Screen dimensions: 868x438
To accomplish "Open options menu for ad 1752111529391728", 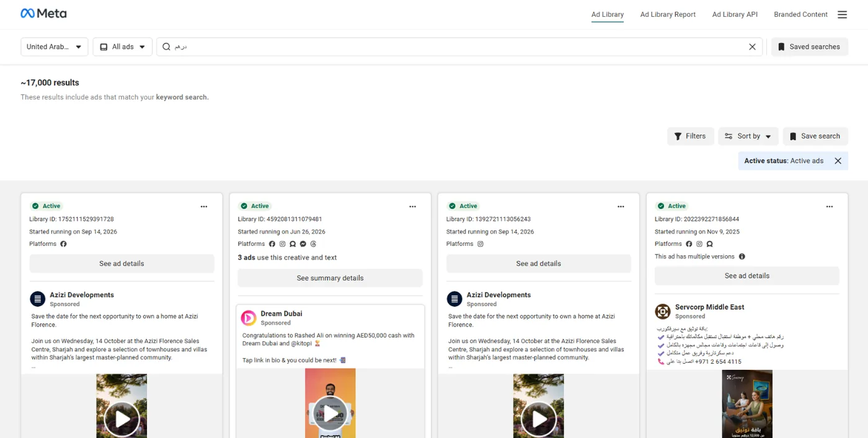I will coord(204,206).
